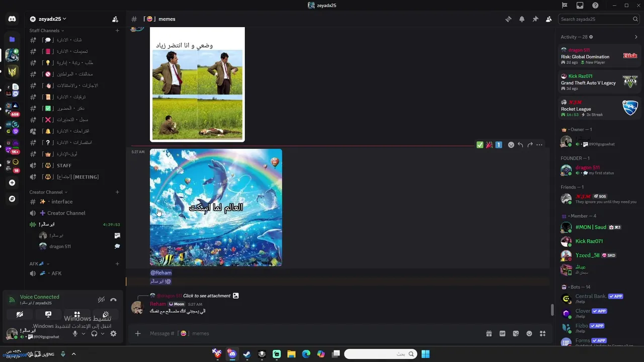Click the Search zeyadx25 field
Viewport: 644px width, 362px height.
[x=599, y=19]
